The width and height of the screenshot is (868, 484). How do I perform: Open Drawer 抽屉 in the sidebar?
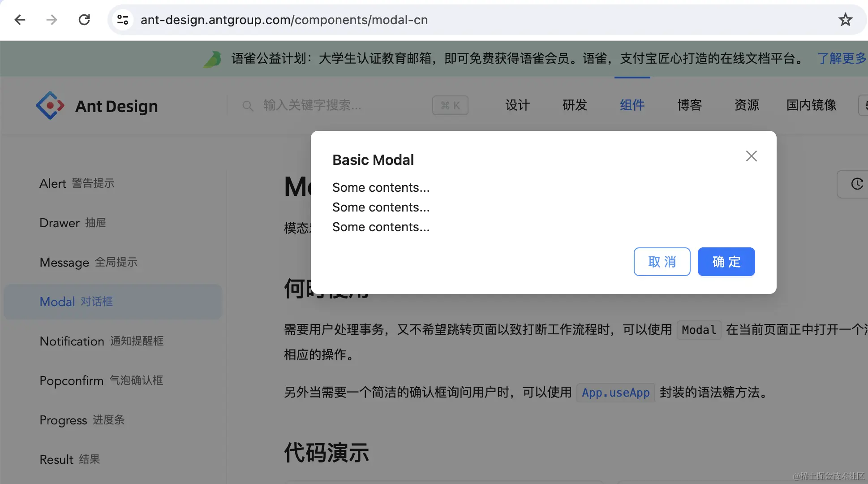tap(73, 223)
